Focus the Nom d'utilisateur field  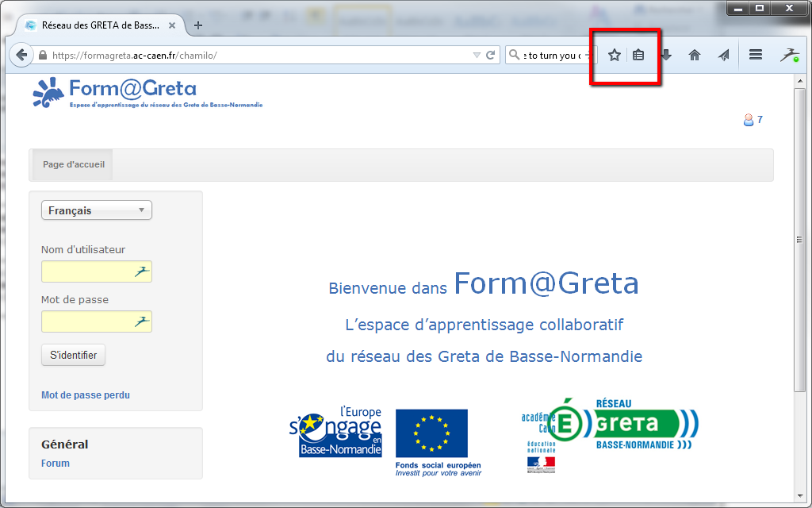[96, 271]
